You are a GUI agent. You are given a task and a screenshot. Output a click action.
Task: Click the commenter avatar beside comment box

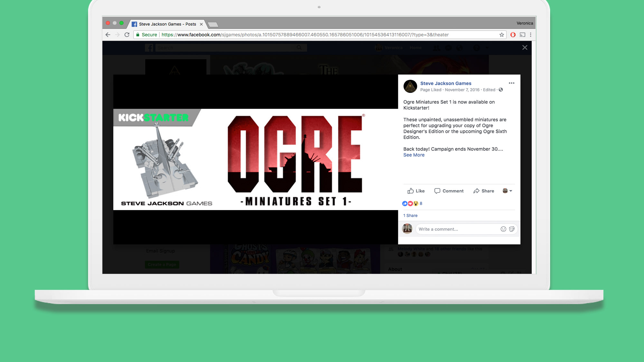pyautogui.click(x=407, y=229)
